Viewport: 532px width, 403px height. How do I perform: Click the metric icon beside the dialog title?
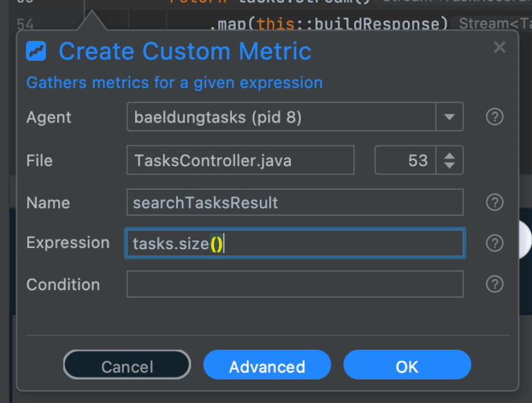click(x=36, y=51)
